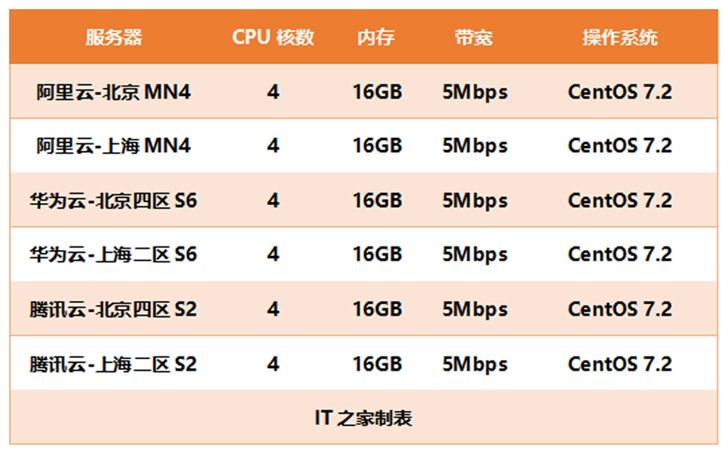Click the IT之家制表 footer text
Image resolution: width=728 pixels, height=456 pixels.
click(x=363, y=417)
